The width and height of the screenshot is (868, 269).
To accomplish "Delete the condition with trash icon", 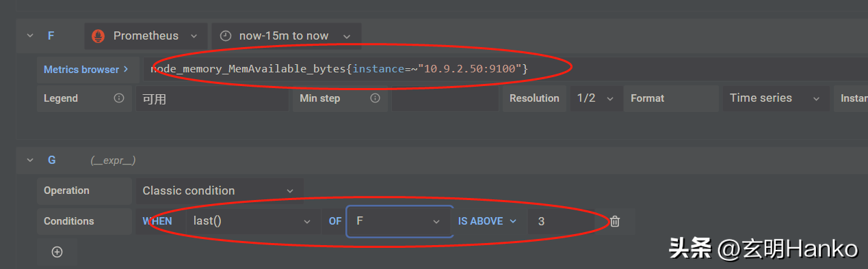I will (x=615, y=221).
